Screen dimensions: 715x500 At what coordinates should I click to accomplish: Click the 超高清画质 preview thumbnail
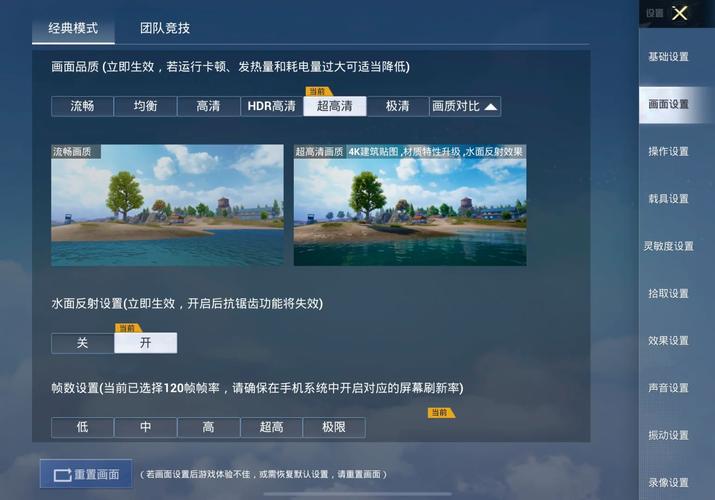pyautogui.click(x=410, y=205)
